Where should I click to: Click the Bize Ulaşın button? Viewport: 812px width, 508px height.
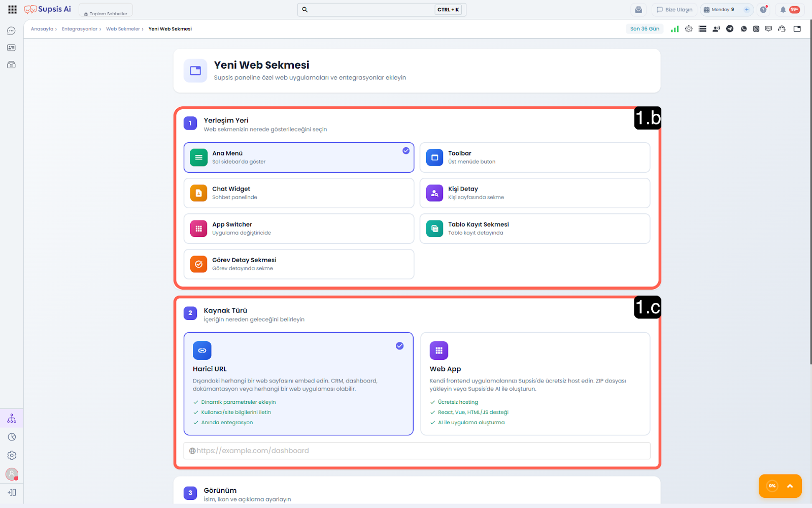coord(674,10)
